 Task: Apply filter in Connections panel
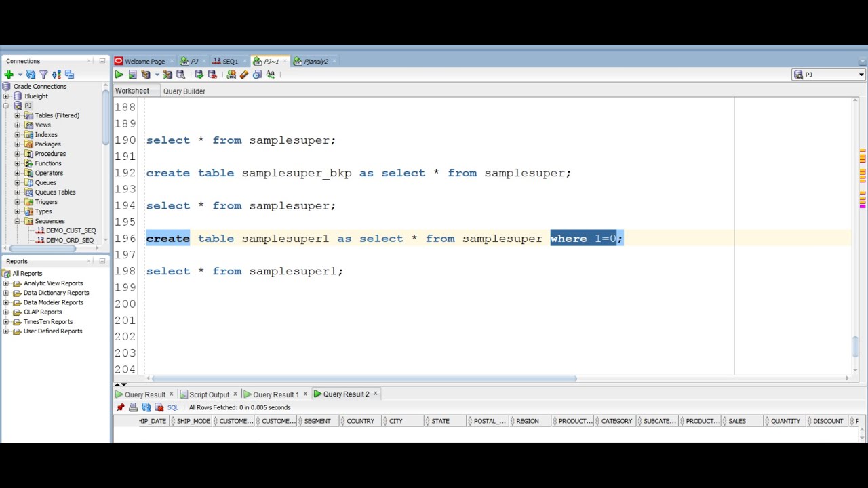coord(43,75)
